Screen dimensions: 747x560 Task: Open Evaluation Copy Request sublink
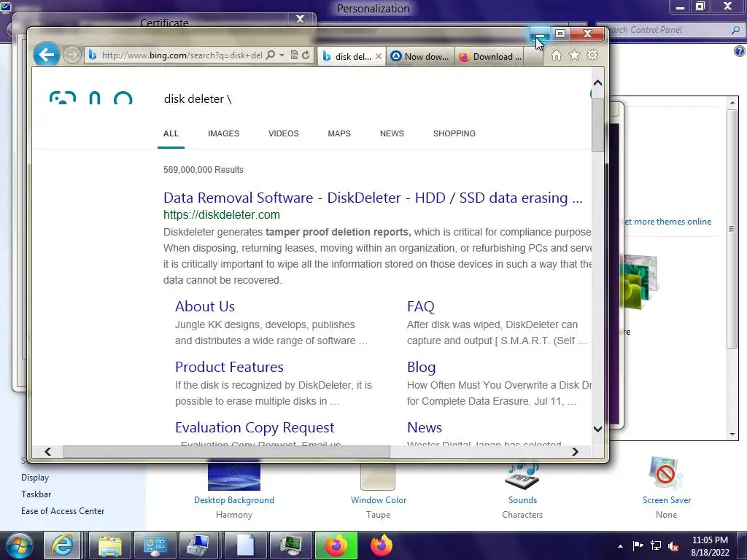pyautogui.click(x=255, y=427)
